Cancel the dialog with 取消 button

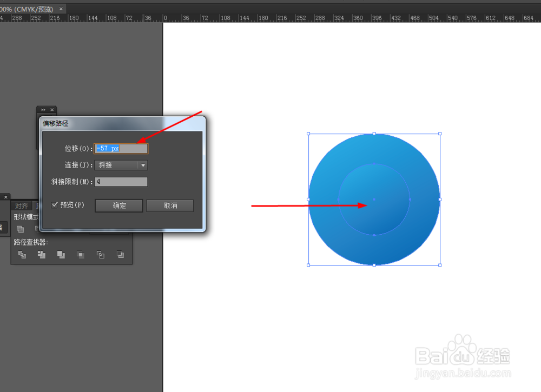[x=170, y=205]
